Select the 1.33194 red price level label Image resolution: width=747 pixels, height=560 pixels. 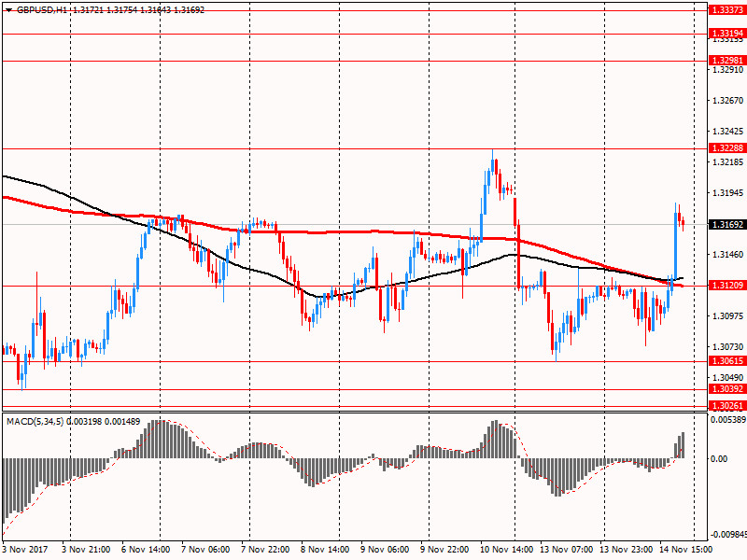[727, 34]
